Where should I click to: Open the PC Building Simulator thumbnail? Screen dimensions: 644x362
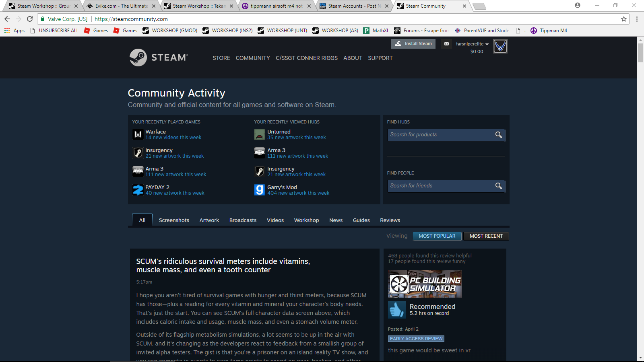click(425, 284)
